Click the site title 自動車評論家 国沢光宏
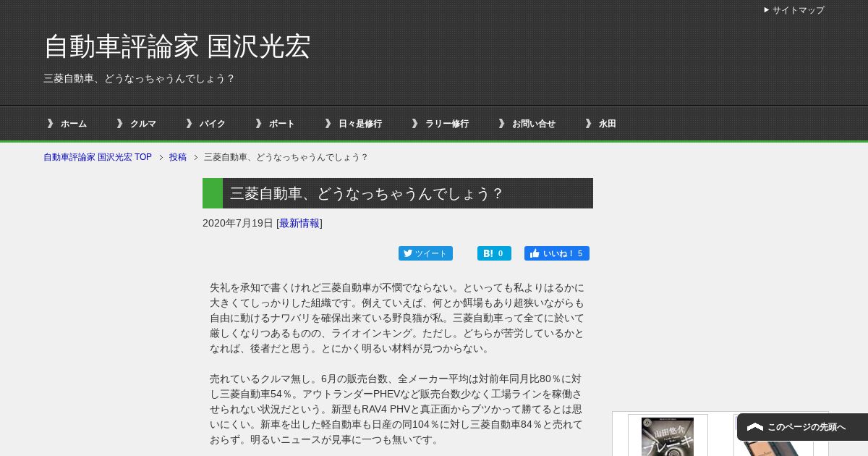Image resolution: width=868 pixels, height=456 pixels. pyautogui.click(x=177, y=47)
